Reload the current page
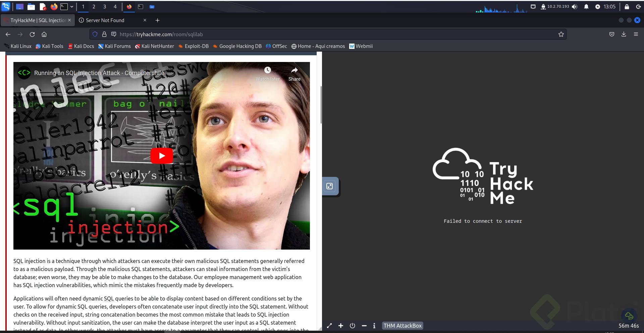 click(32, 34)
